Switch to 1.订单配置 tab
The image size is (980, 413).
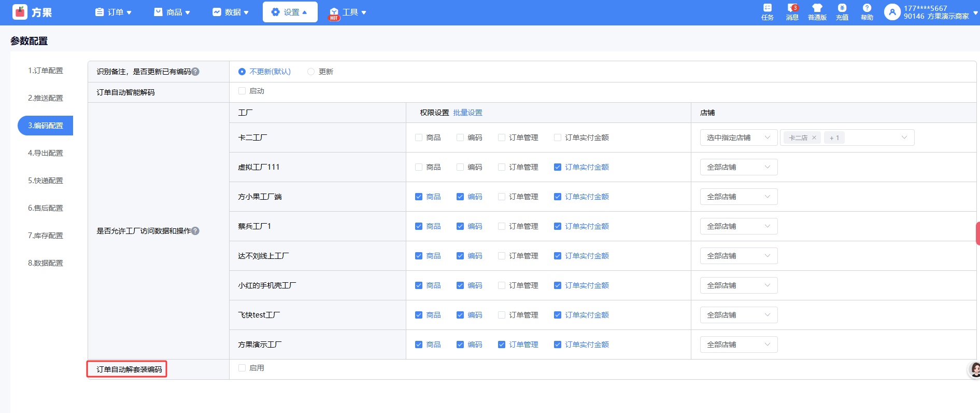point(46,71)
